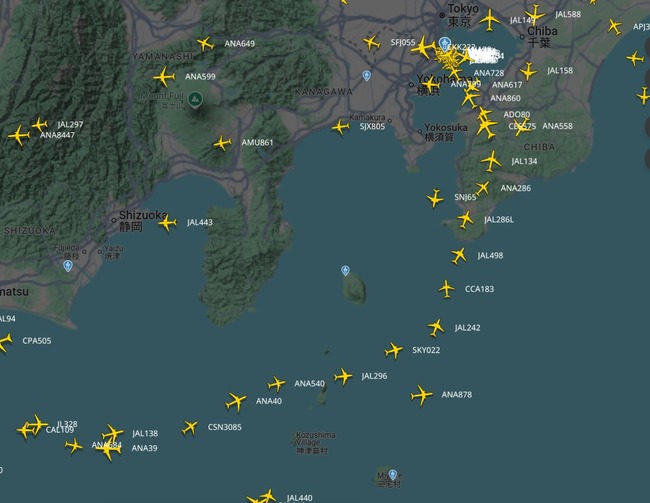
Task: Open the Mount Fuji landmark marker
Action: click(195, 100)
